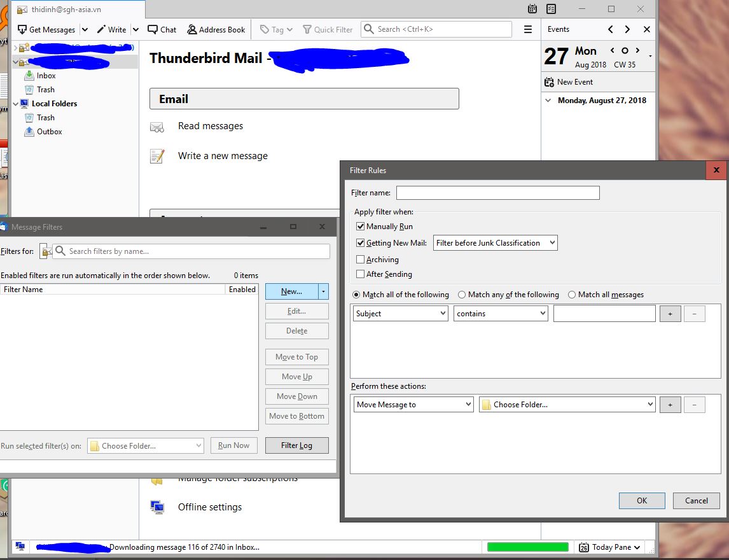Open Offline settings link
Screen dimensions: 729x560
pos(210,507)
